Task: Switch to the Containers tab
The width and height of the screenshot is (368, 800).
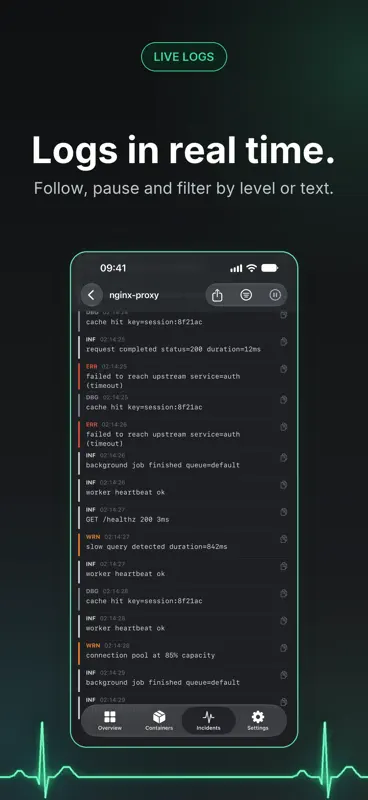Action: (x=159, y=721)
